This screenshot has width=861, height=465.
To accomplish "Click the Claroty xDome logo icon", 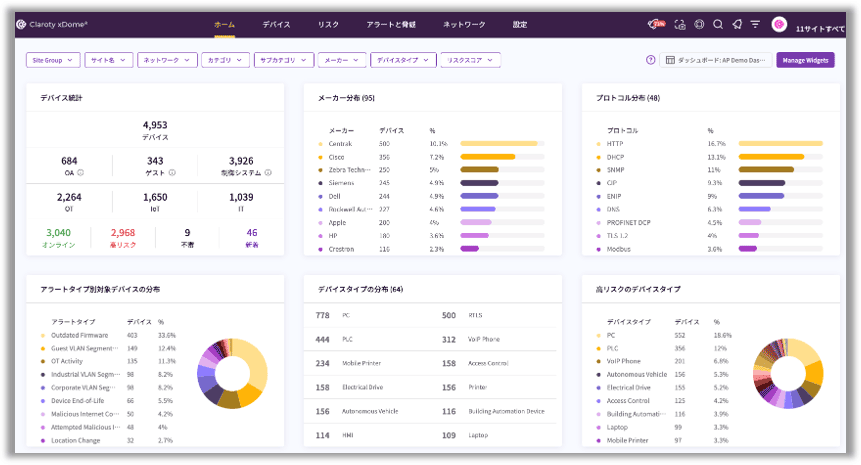I will click(21, 23).
